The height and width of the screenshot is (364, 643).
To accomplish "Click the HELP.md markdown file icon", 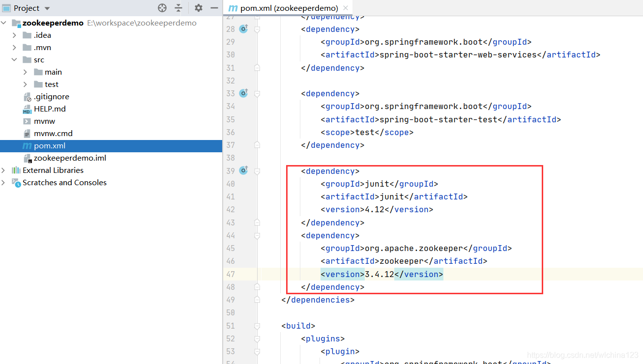I will (x=27, y=109).
